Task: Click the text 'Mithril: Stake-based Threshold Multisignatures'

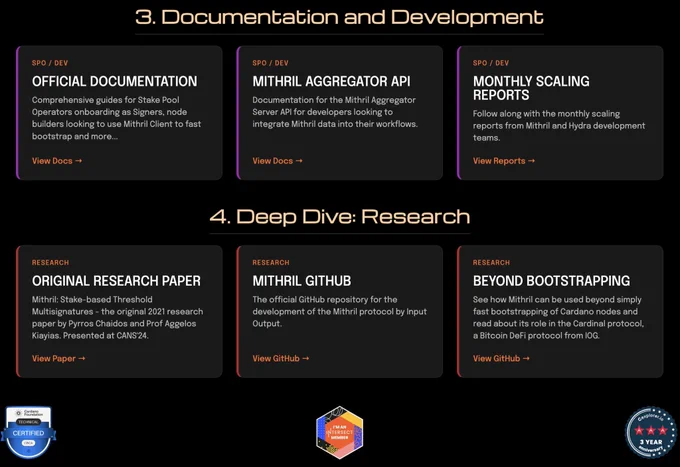Action: (118, 317)
